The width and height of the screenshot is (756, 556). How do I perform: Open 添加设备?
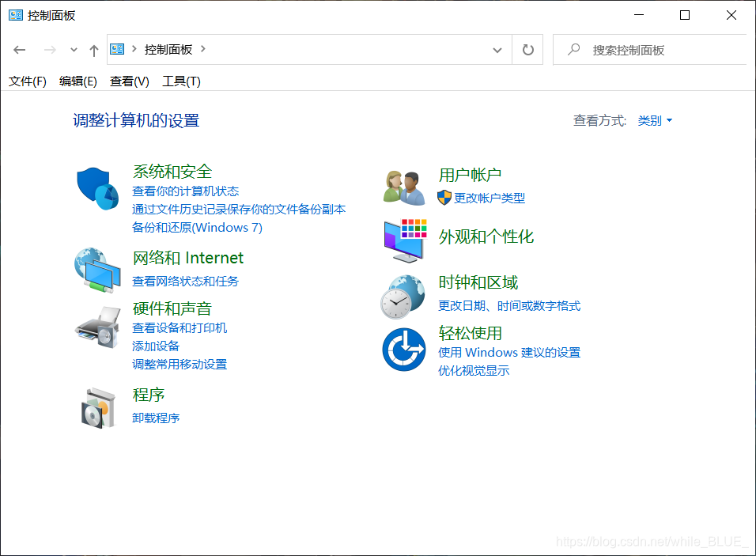tap(154, 346)
